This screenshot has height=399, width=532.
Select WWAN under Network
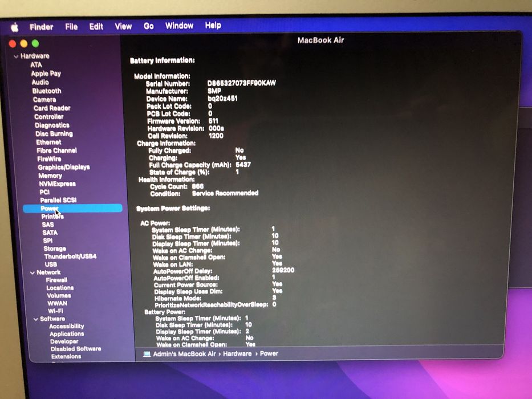pyautogui.click(x=58, y=303)
